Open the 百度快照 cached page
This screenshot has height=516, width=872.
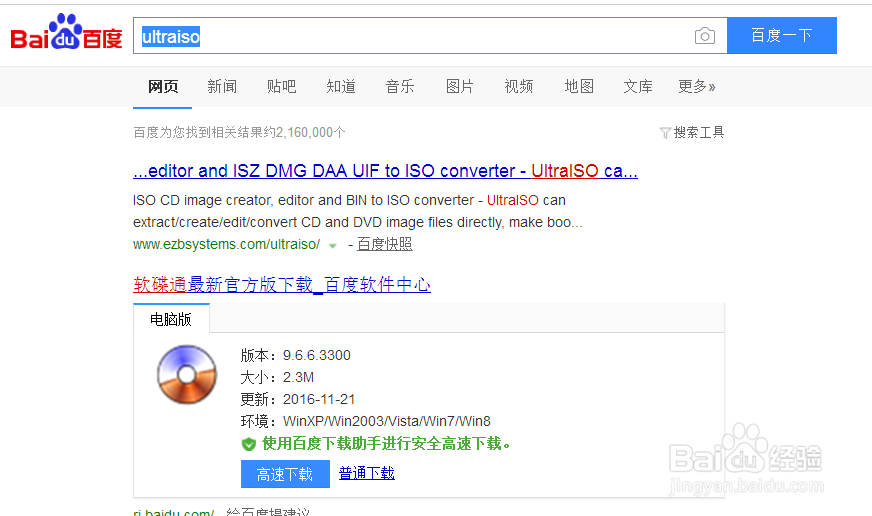point(384,244)
